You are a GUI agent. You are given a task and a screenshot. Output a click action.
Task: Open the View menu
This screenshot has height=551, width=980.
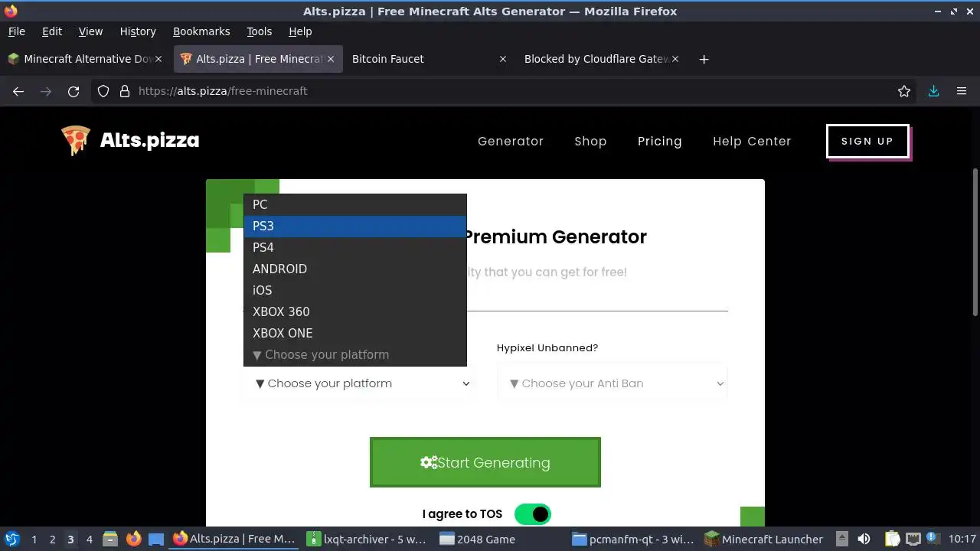click(x=90, y=31)
